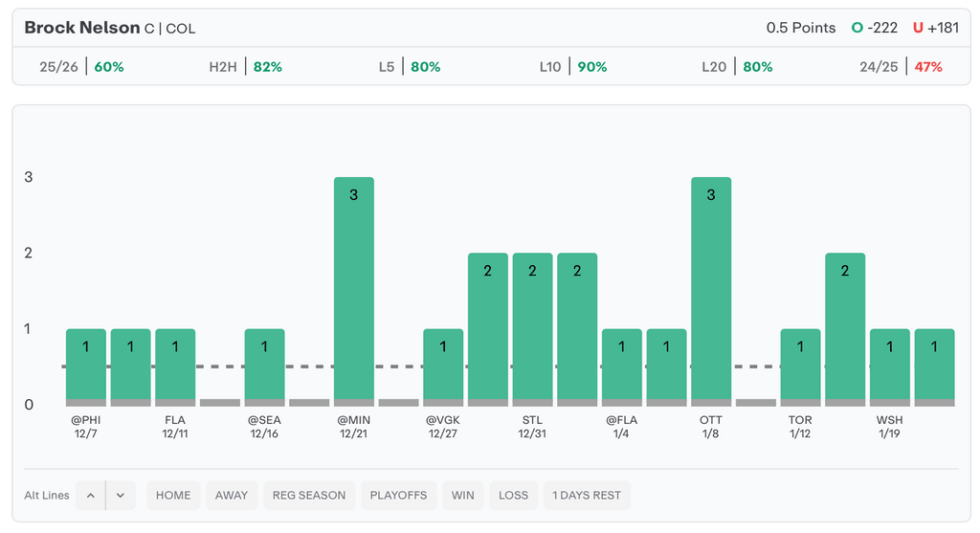
Task: Enable the REG SEASON filter
Action: (309, 495)
